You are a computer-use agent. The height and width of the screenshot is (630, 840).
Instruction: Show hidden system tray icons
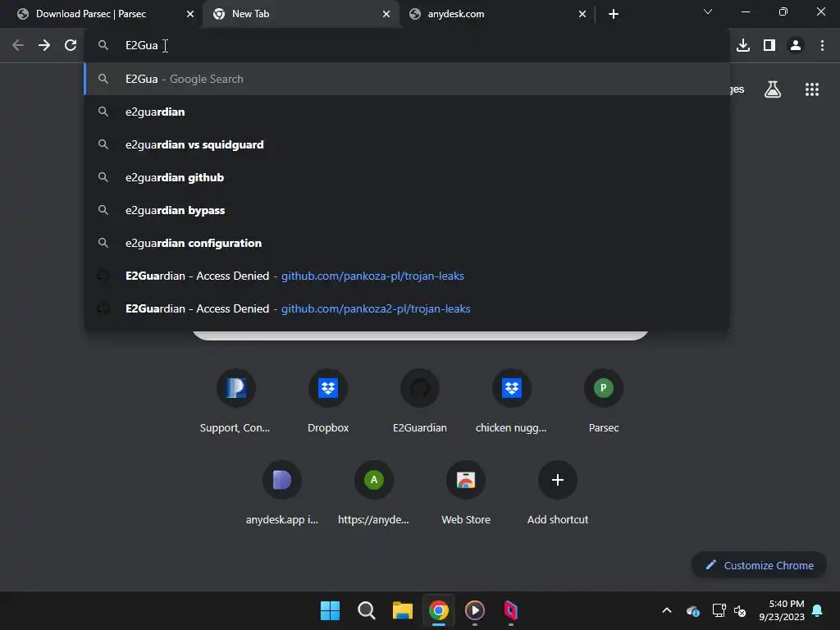pyautogui.click(x=667, y=610)
